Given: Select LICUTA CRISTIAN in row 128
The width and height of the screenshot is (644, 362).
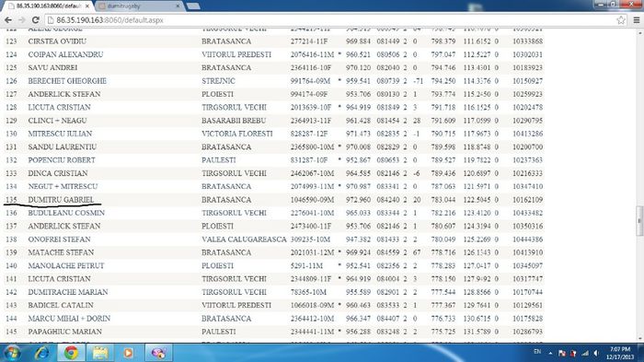Looking at the screenshot, I should (x=59, y=107).
